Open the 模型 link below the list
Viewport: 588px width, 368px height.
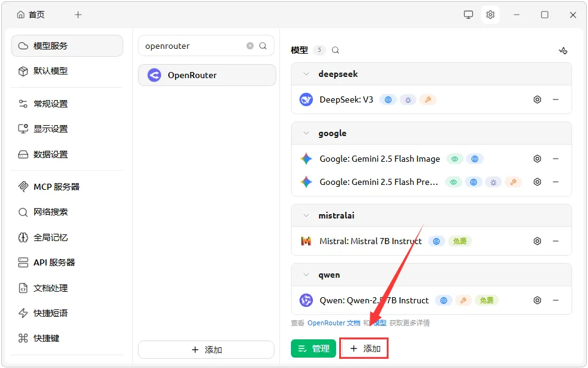coord(380,323)
